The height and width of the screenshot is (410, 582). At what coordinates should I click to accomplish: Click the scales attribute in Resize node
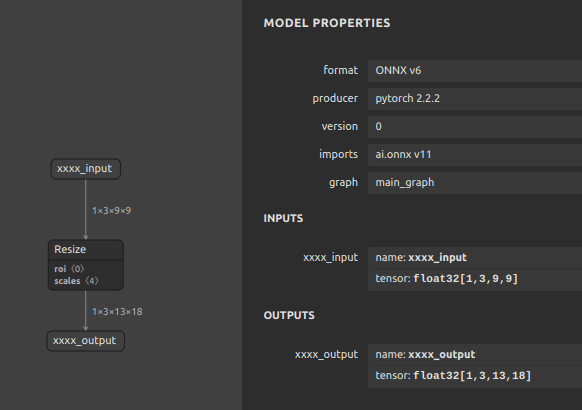pyautogui.click(x=76, y=281)
